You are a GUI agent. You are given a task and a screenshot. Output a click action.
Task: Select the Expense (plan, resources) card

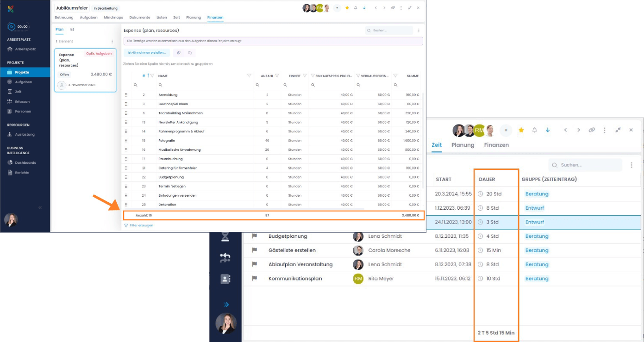coord(85,70)
